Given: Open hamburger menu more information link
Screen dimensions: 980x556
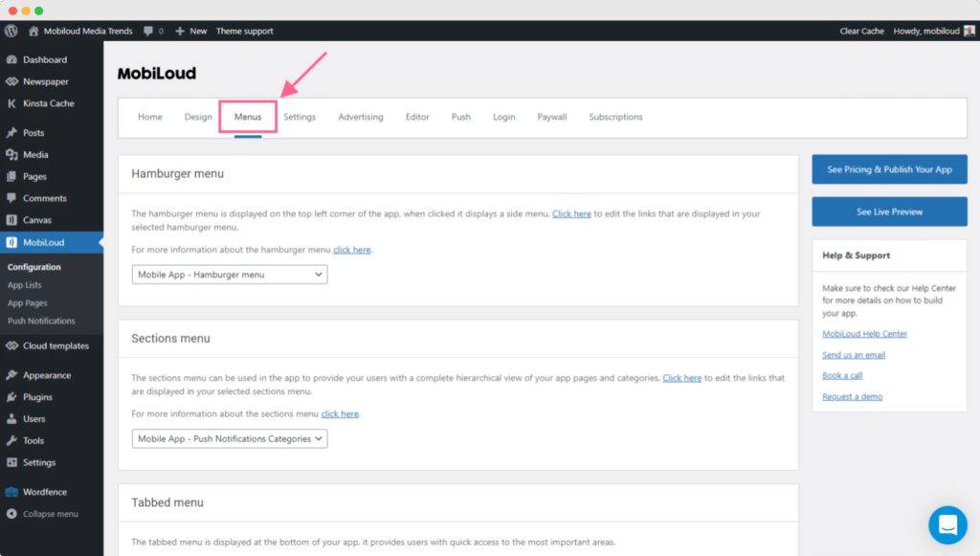Looking at the screenshot, I should pyautogui.click(x=352, y=249).
